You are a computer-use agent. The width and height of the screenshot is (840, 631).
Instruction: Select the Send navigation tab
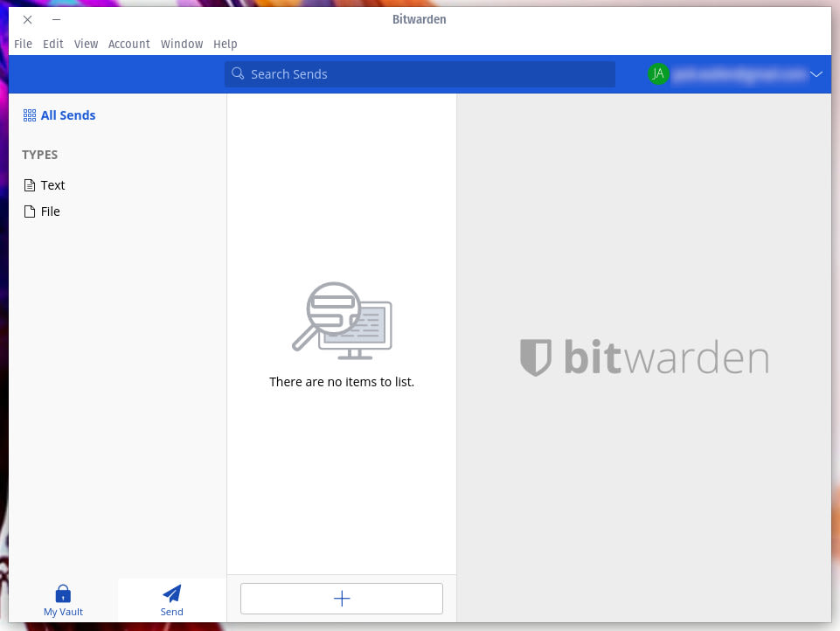(171, 601)
